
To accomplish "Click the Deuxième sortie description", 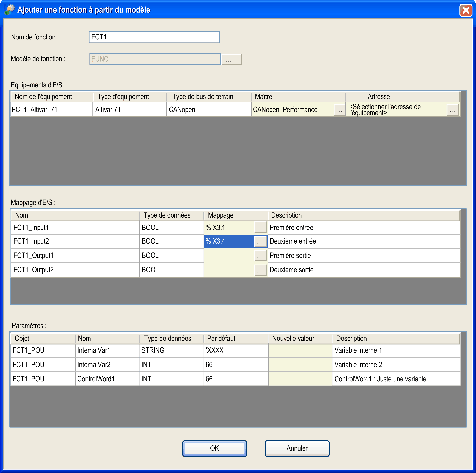I will point(364,270).
